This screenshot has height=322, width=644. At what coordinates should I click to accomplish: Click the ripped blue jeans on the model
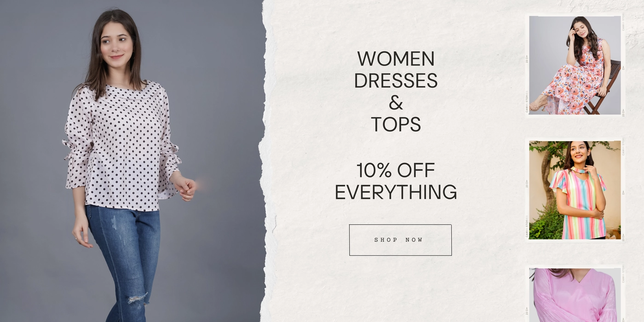click(x=124, y=262)
